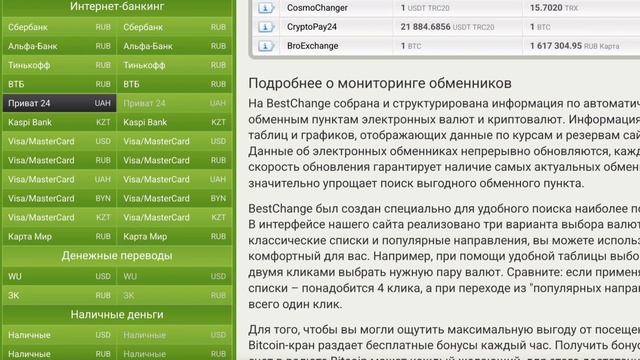The width and height of the screenshot is (640, 360).
Task: Select ВТБ RUB in the right receive column
Action: click(174, 84)
